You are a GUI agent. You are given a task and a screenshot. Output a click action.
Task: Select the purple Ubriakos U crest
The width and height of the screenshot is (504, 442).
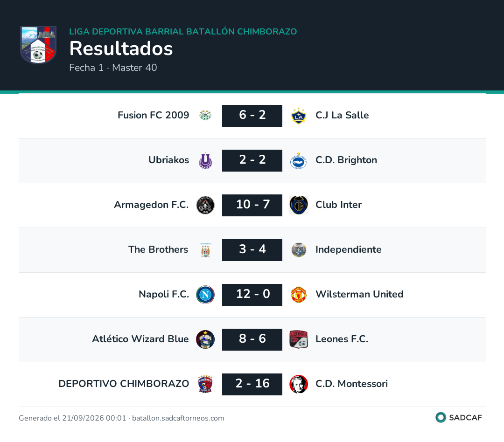[x=205, y=160]
